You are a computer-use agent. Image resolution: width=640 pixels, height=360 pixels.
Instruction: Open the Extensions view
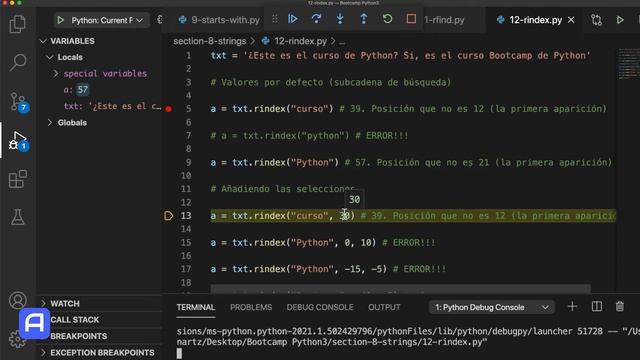coord(18,179)
